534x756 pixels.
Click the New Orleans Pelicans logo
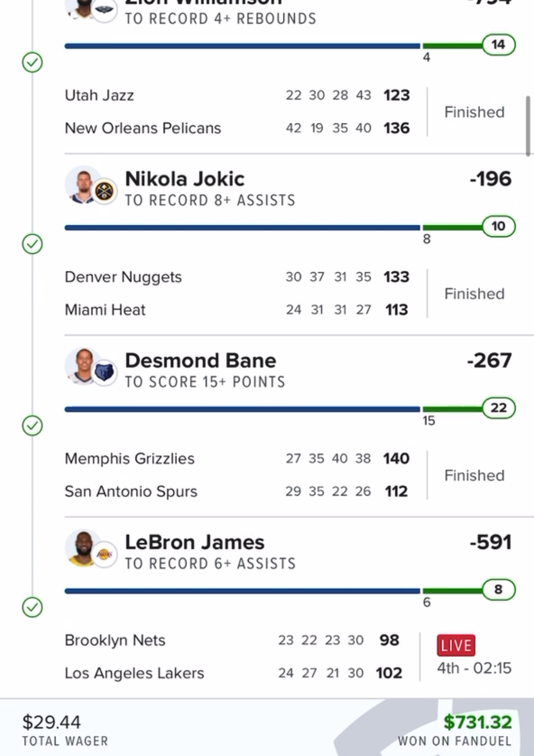(x=105, y=10)
